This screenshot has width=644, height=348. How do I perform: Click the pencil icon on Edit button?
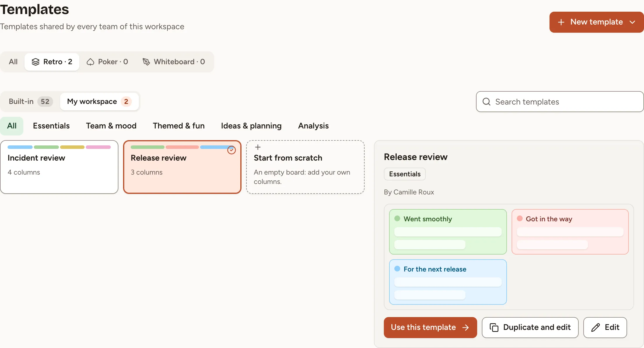596,328
